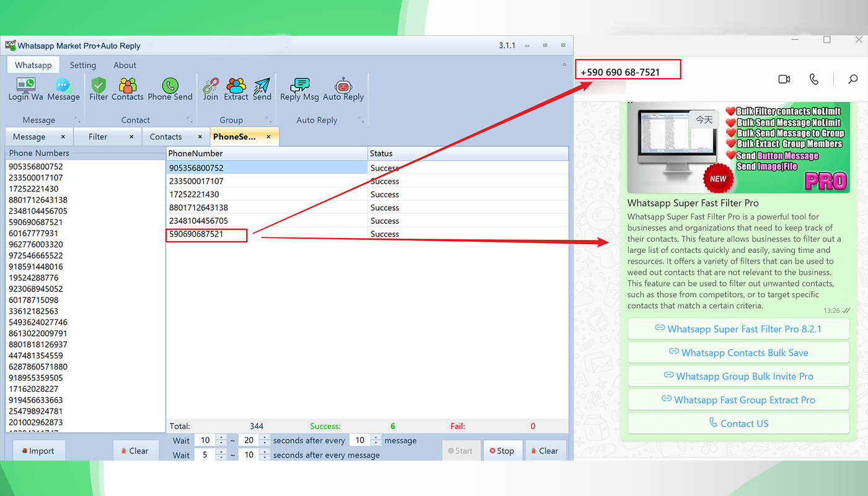This screenshot has height=496, width=868.
Task: Click the Stop button
Action: 502,451
